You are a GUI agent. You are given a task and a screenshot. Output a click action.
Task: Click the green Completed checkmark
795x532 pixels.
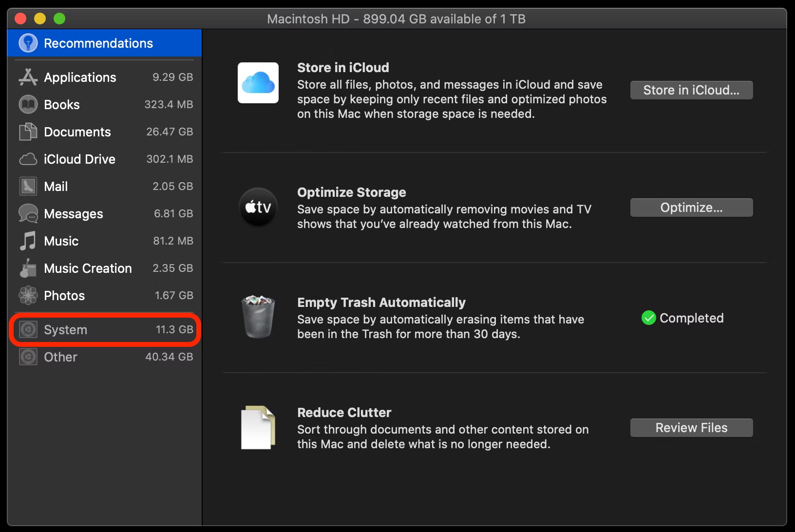pos(648,318)
